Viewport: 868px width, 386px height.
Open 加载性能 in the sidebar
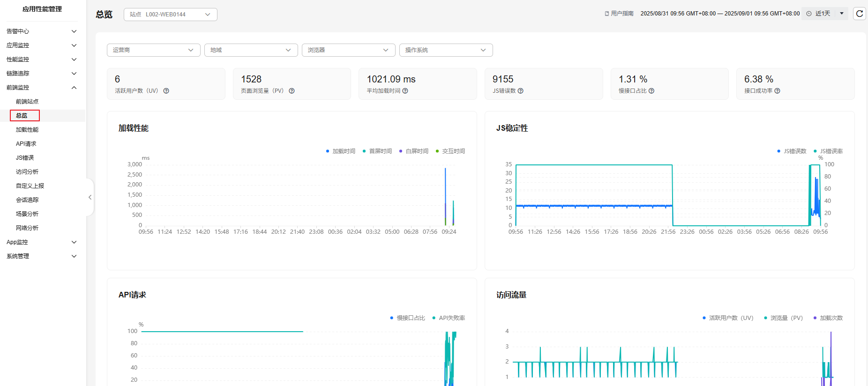point(27,130)
